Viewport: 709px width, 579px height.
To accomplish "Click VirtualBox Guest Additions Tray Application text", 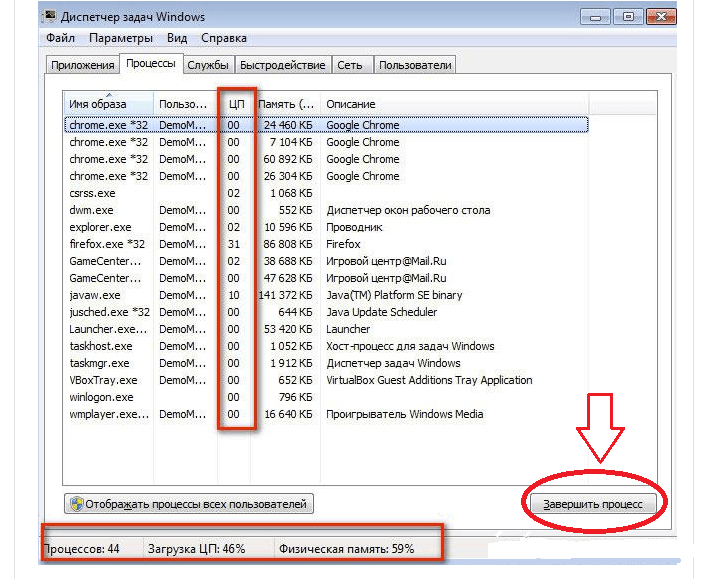I will [x=429, y=380].
